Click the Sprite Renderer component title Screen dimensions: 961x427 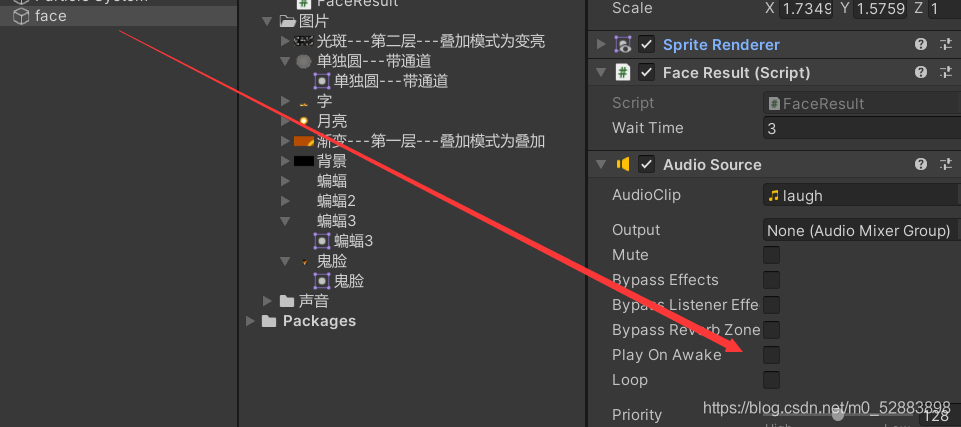coord(721,45)
